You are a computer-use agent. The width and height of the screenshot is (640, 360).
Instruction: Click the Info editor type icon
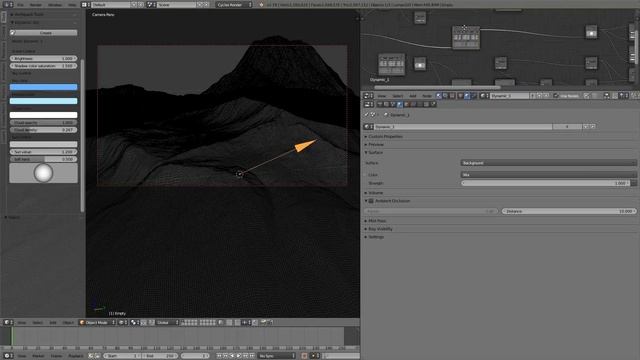(8, 4)
